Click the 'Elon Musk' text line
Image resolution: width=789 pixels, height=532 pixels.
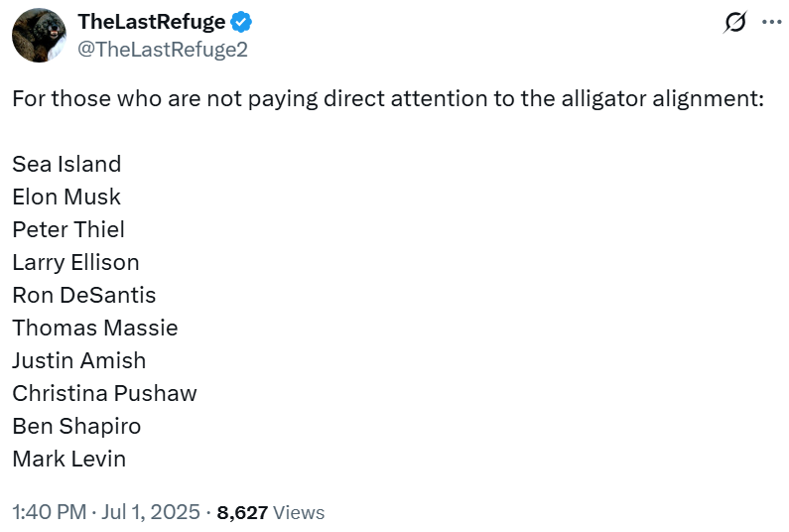[x=66, y=197]
